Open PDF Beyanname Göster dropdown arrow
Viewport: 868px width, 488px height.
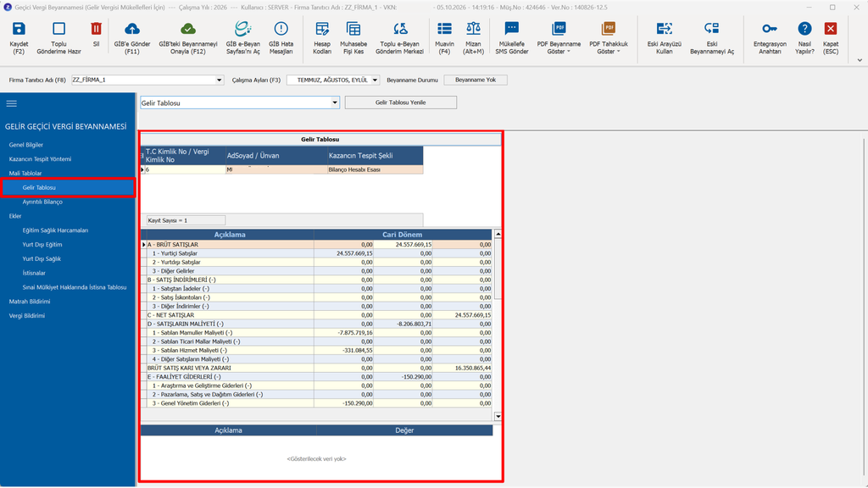coord(569,52)
